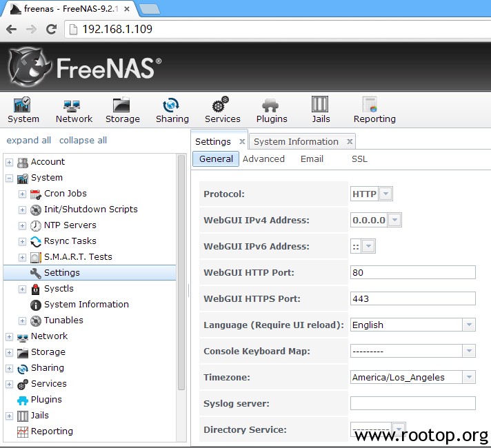This screenshot has width=491, height=448.
Task: Click the Account icon in the tree
Action: (23, 162)
